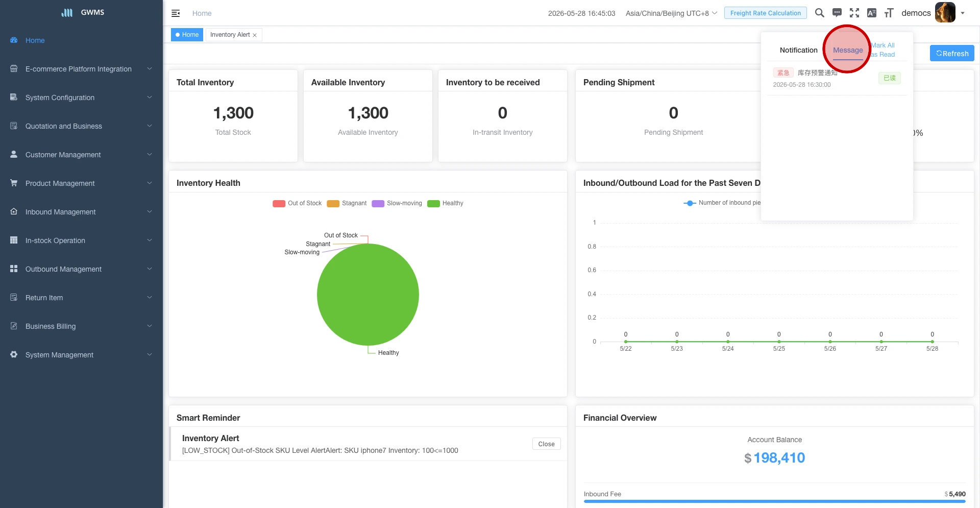Screen dimensions: 980x508
Task: Expand the System Configuration section
Action: (x=82, y=98)
